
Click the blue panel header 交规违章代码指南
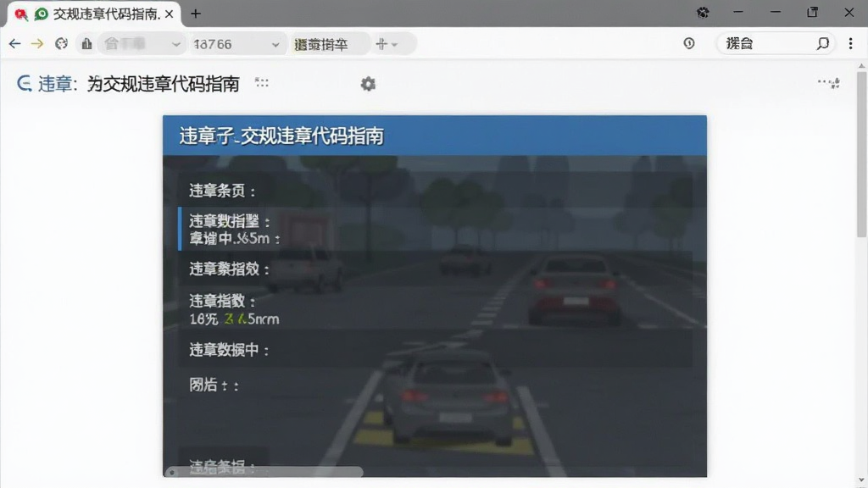click(435, 136)
